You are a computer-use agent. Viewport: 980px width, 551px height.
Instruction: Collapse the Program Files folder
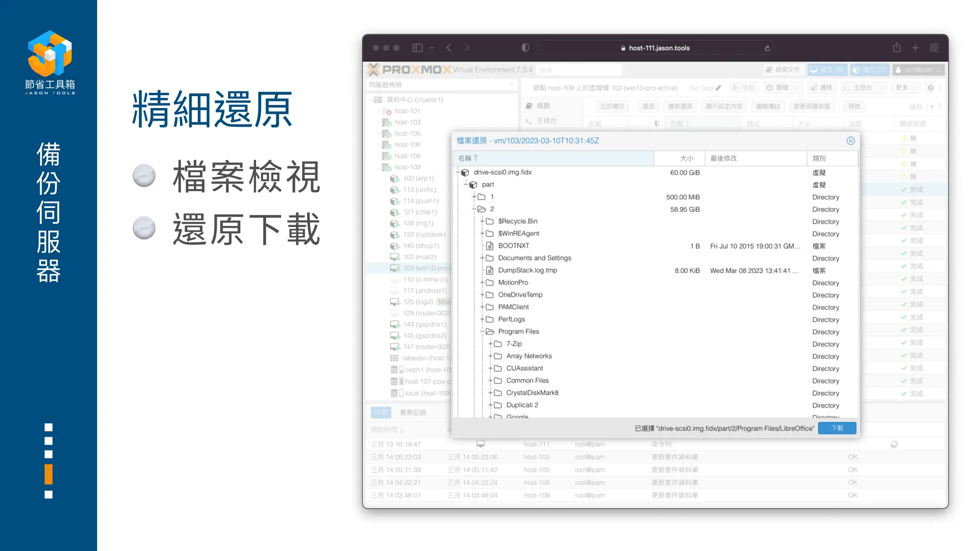(x=482, y=331)
